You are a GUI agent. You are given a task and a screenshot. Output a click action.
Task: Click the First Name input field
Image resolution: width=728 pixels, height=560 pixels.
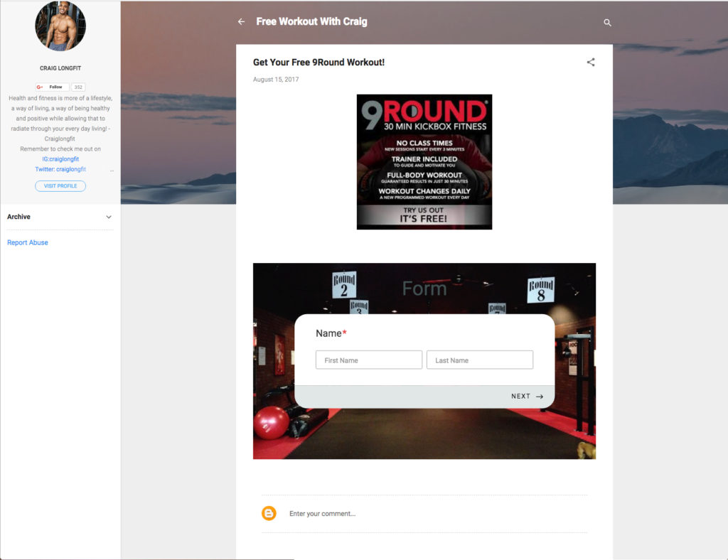pos(369,360)
